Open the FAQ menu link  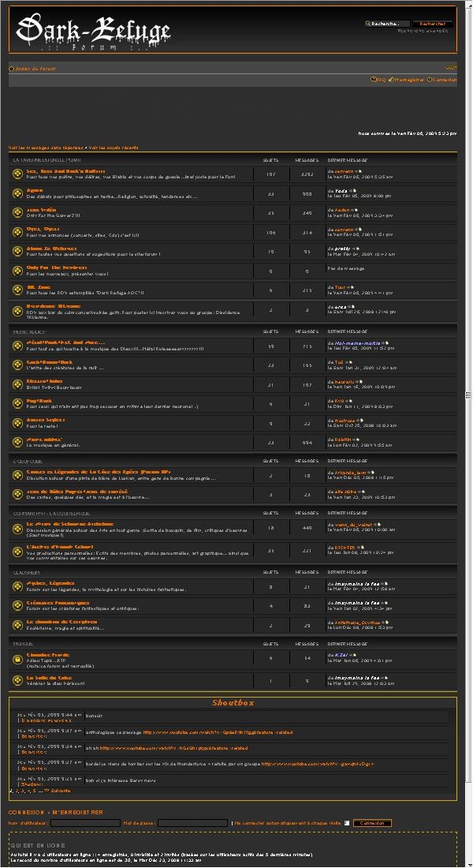click(x=381, y=80)
